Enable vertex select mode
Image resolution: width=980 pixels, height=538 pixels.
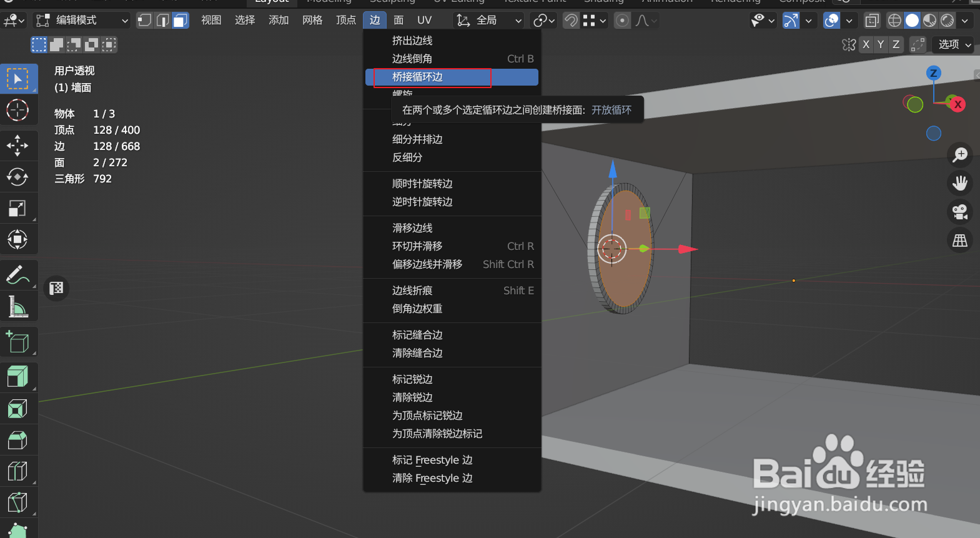[x=145, y=21]
